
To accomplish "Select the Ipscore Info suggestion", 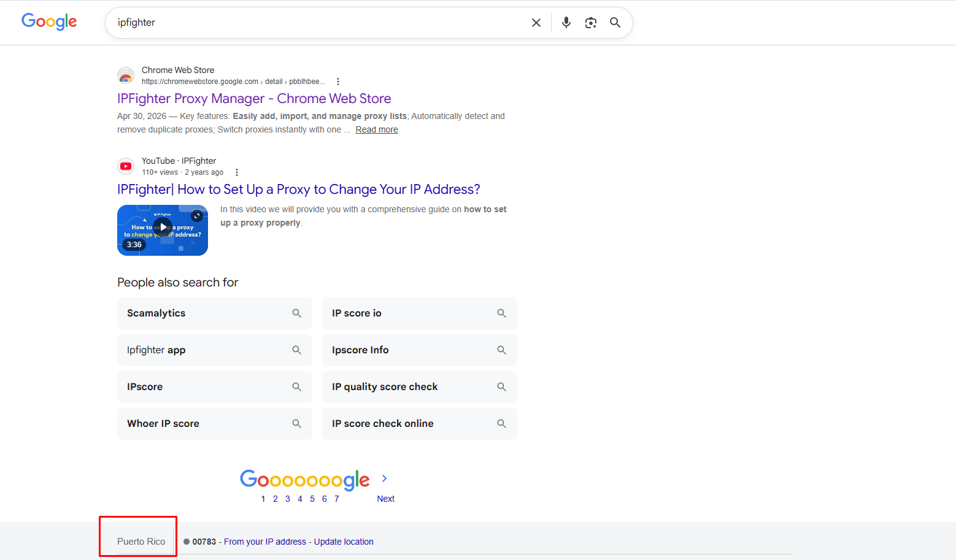I will [420, 350].
